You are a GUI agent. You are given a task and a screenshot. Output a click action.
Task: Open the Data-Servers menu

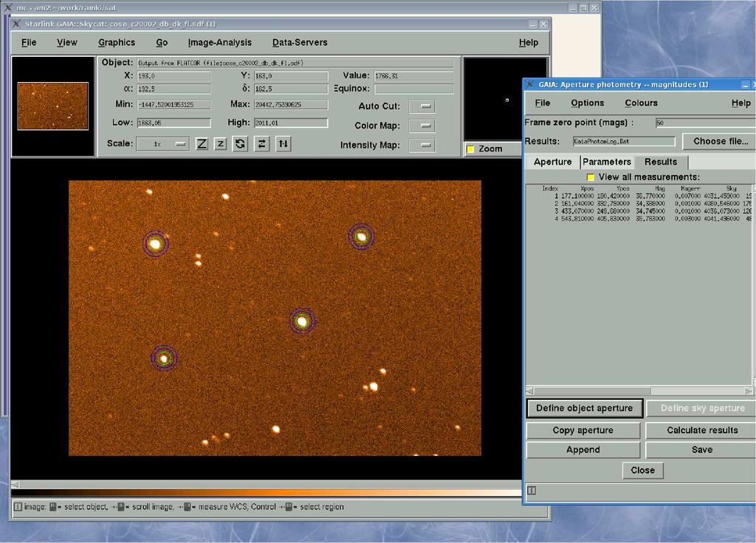tap(300, 42)
